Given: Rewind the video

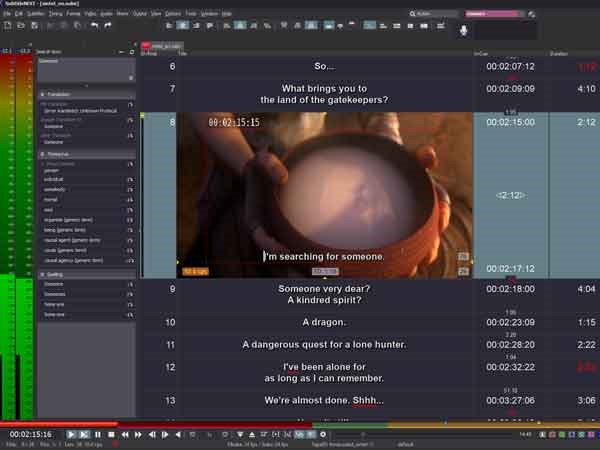Looking at the screenshot, I should [x=125, y=435].
